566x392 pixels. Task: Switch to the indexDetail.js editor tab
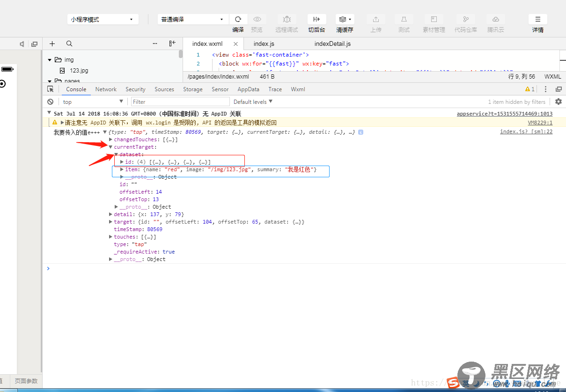(332, 44)
